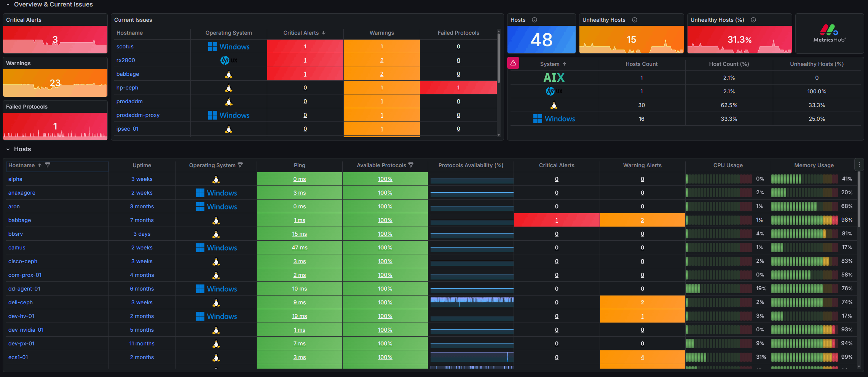The height and width of the screenshot is (377, 868).
Task: Click the red alert triangle above the System table
Action: pyautogui.click(x=513, y=63)
